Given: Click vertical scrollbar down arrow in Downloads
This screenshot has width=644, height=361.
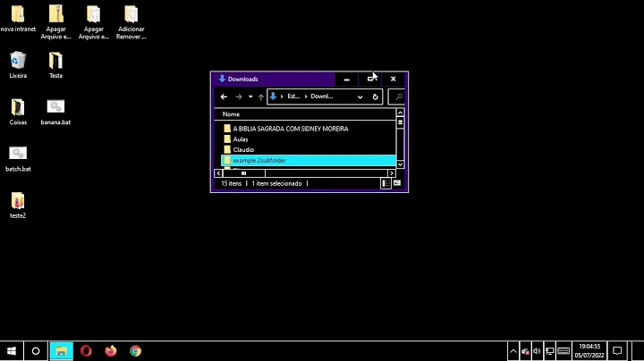Looking at the screenshot, I should (x=401, y=164).
